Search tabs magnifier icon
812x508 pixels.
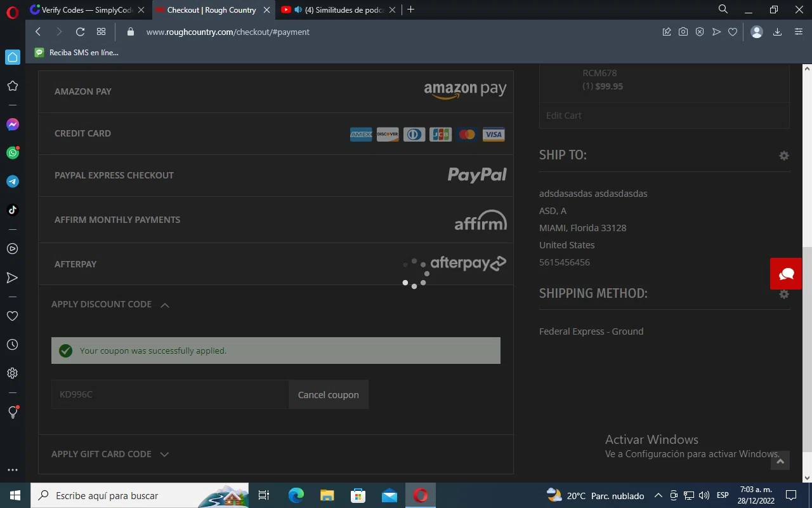pos(723,10)
